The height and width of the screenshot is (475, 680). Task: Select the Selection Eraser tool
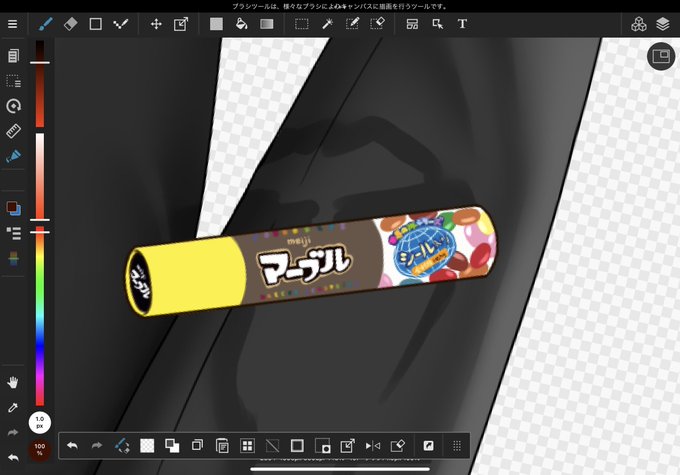click(x=377, y=24)
